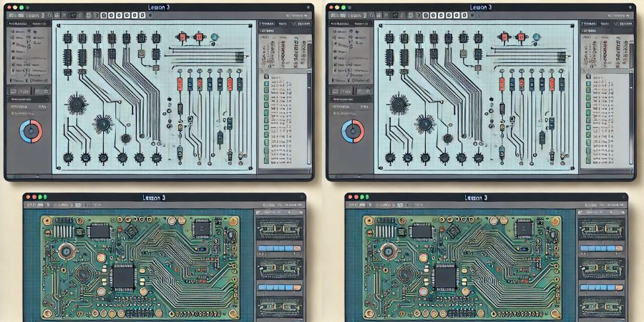Image resolution: width=644 pixels, height=322 pixels.
Task: Open middle thumbnail in bottom-right window's side panel
Action: 601,268
